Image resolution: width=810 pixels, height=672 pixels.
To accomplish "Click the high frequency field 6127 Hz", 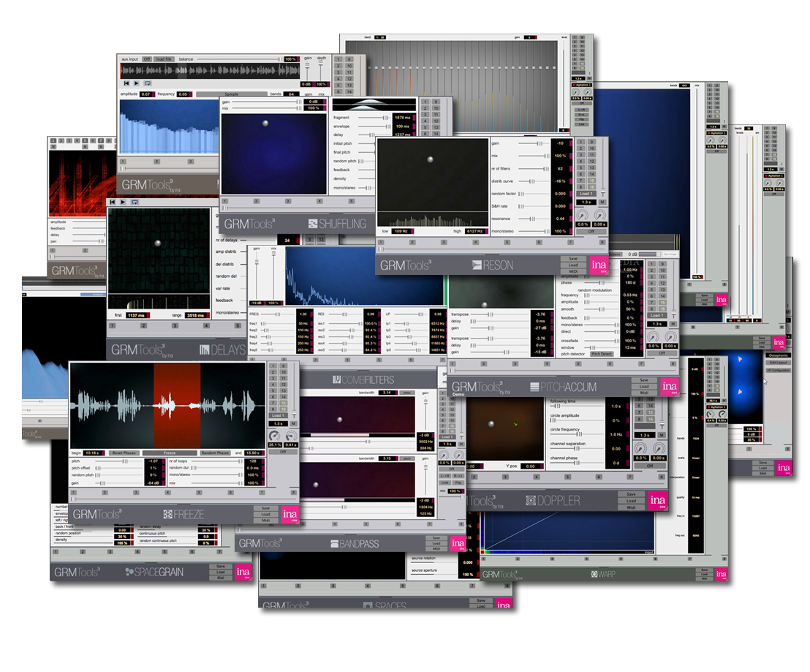I will (x=477, y=231).
